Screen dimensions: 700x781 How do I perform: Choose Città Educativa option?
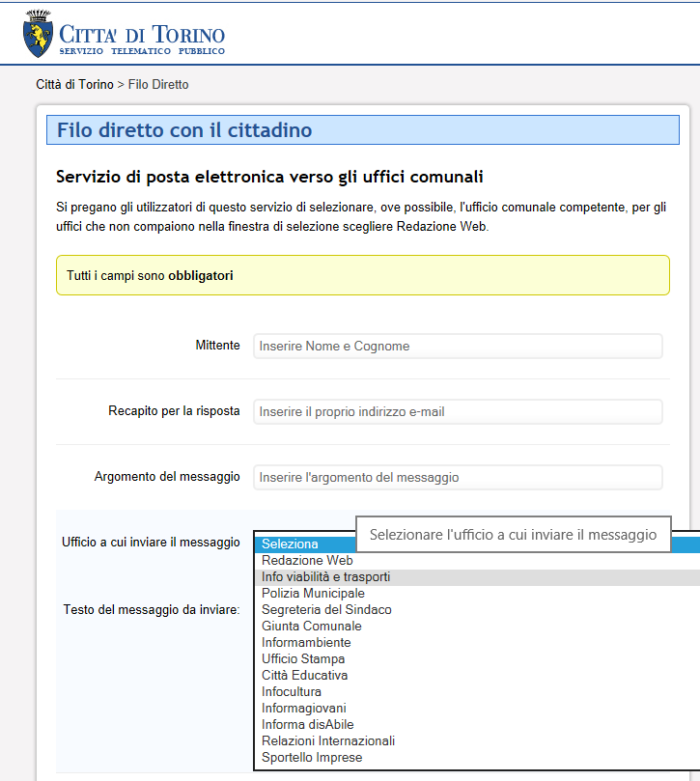pos(304,675)
